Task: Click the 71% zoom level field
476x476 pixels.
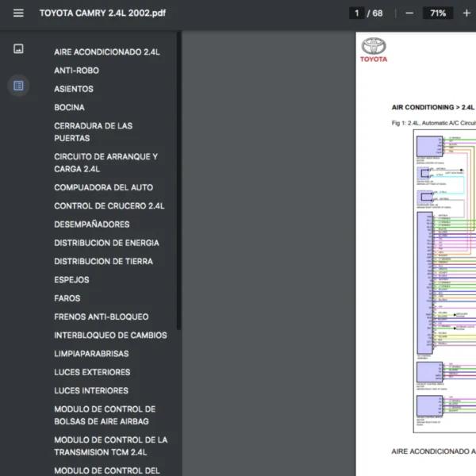Action: click(437, 13)
